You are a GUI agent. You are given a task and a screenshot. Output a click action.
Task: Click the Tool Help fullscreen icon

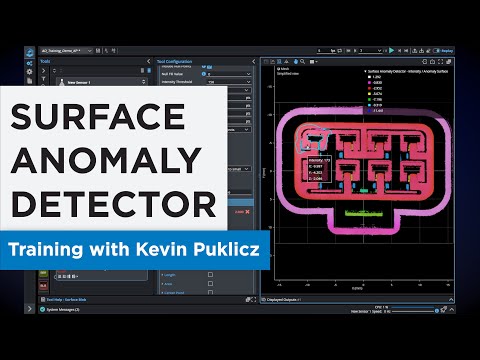pos(254,300)
